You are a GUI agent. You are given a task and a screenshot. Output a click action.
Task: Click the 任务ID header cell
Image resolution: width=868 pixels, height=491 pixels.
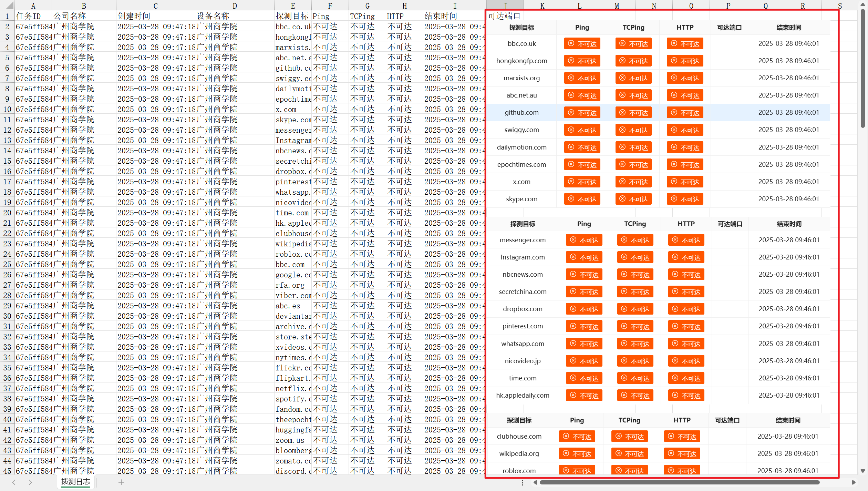tap(33, 16)
